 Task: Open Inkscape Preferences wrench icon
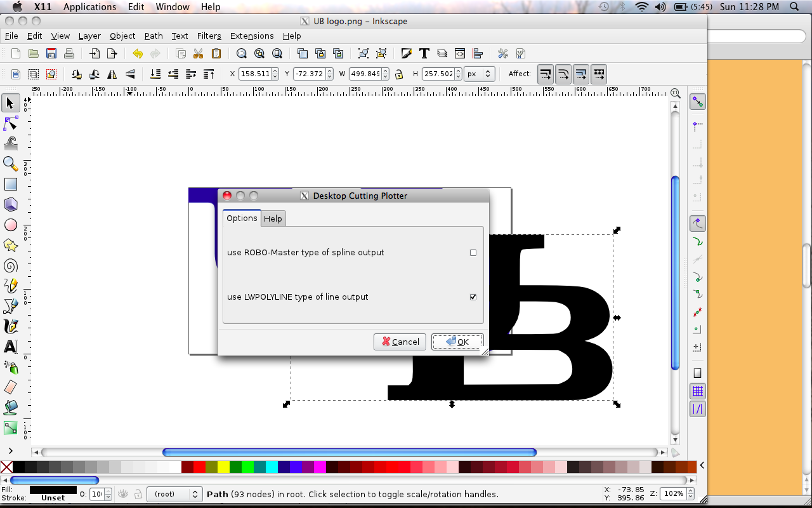(503, 54)
